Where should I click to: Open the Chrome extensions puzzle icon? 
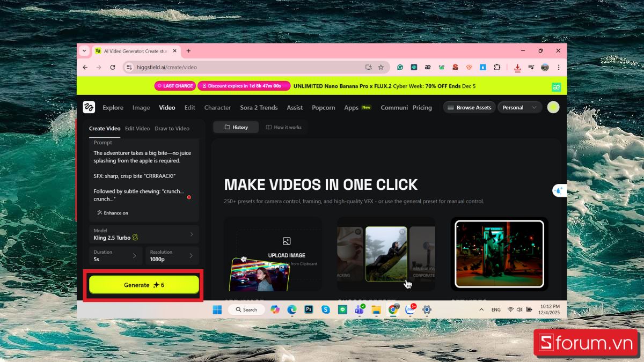coord(496,67)
